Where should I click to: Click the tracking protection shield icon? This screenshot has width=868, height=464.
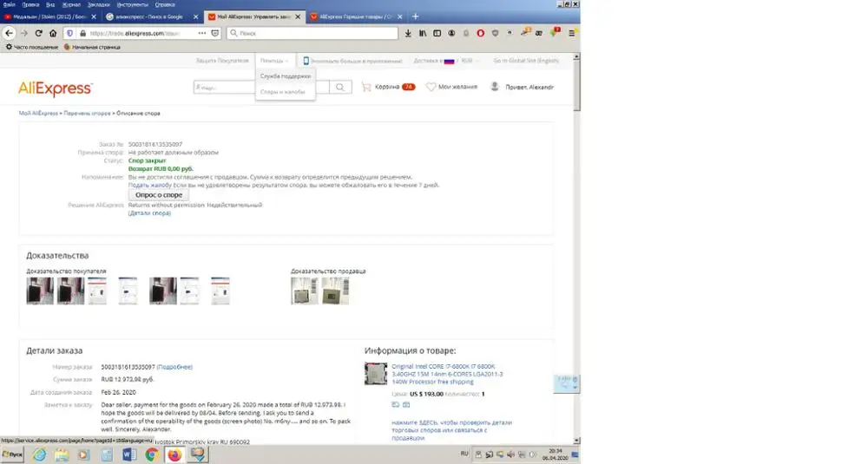(69, 33)
